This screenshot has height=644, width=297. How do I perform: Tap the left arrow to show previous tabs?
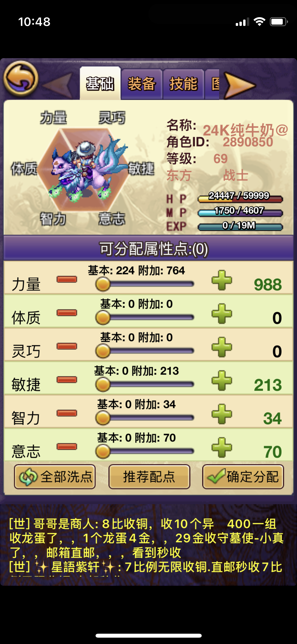(x=58, y=85)
